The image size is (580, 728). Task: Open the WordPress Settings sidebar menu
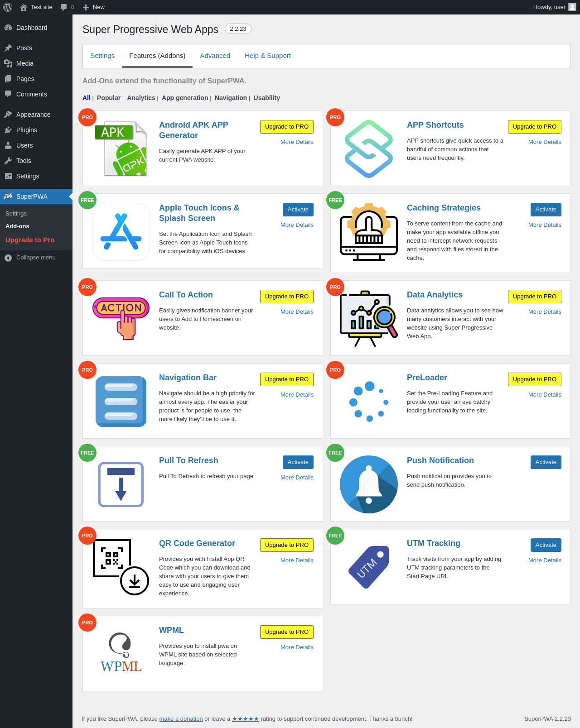(36, 176)
